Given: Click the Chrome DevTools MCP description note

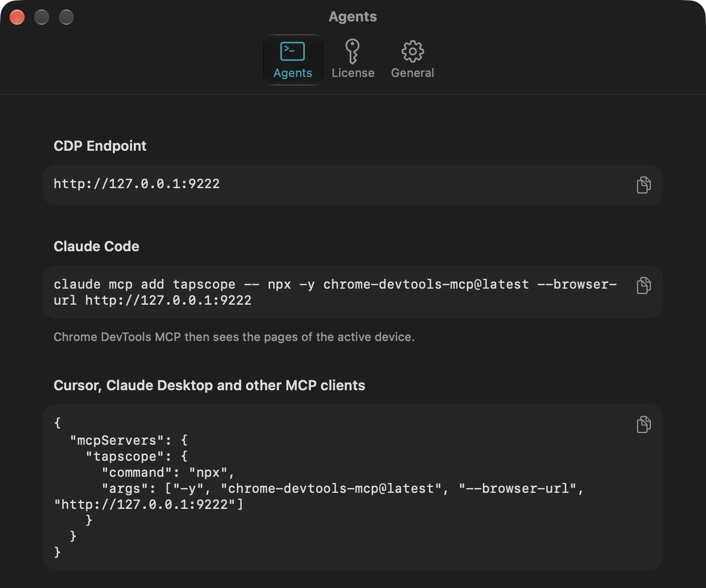Looking at the screenshot, I should pyautogui.click(x=234, y=337).
